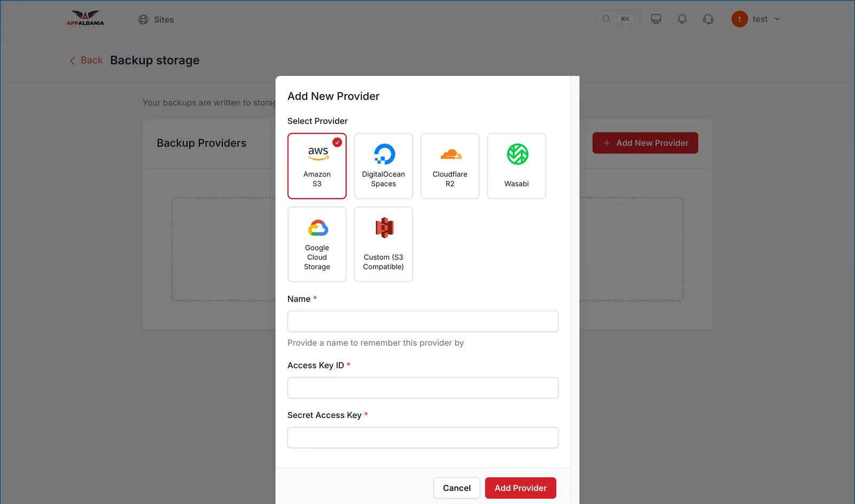Click the Sites globe icon
Viewport: 855px width, 504px height.
pyautogui.click(x=143, y=20)
